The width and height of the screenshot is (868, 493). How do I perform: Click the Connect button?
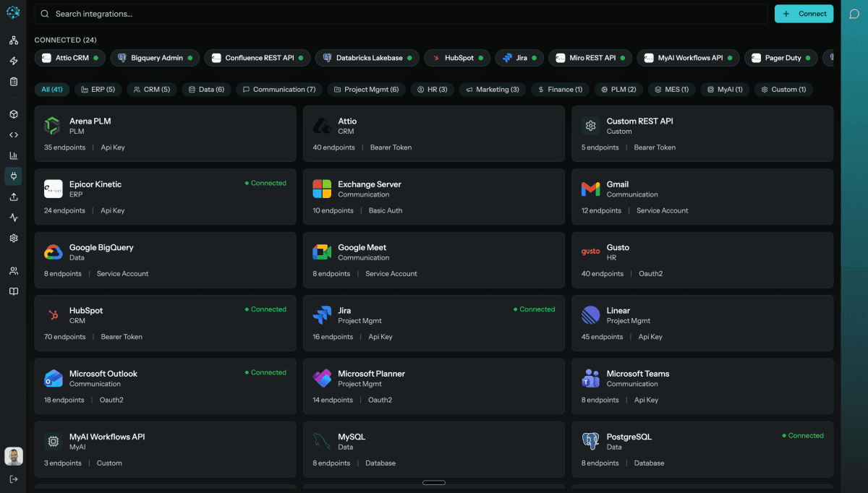pos(804,13)
